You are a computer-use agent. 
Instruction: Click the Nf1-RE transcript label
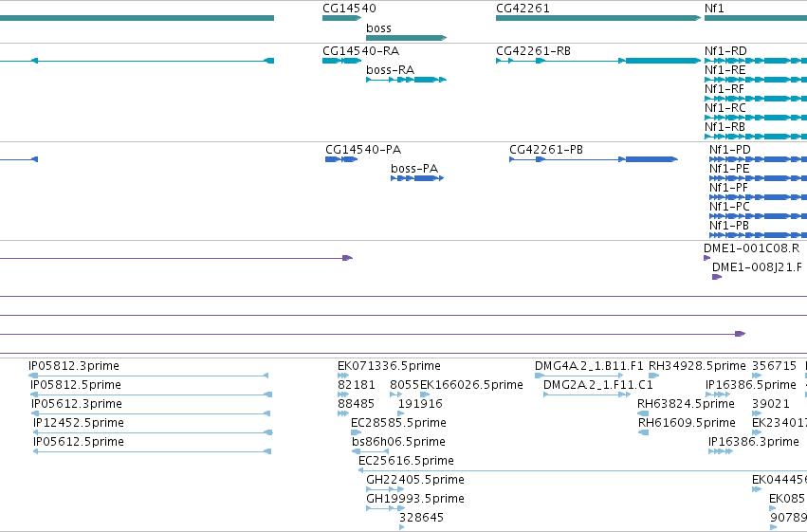coord(724,70)
